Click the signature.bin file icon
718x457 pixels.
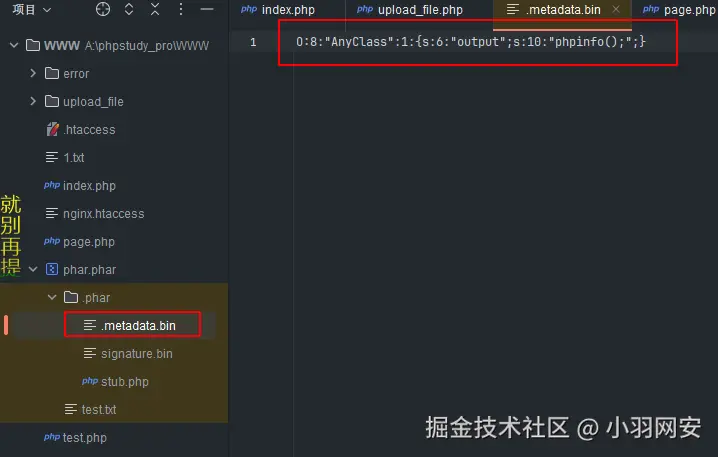pos(90,353)
